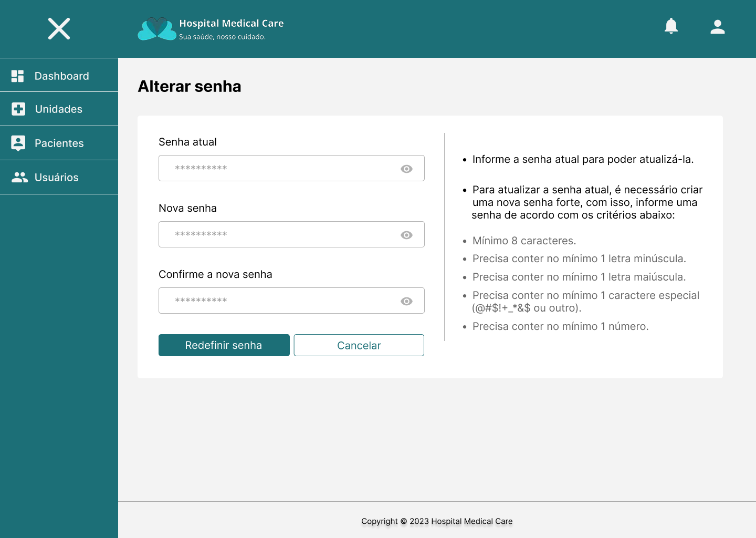Click the Pacientes person card icon
Image resolution: width=756 pixels, height=538 pixels.
pos(18,143)
